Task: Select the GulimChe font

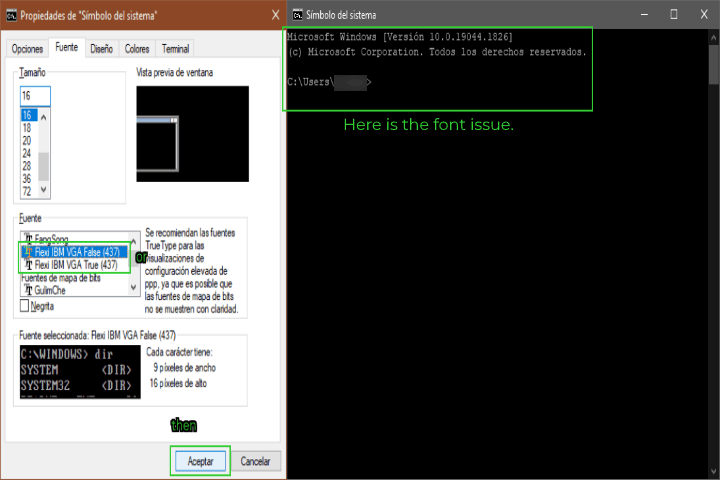Action: point(50,290)
